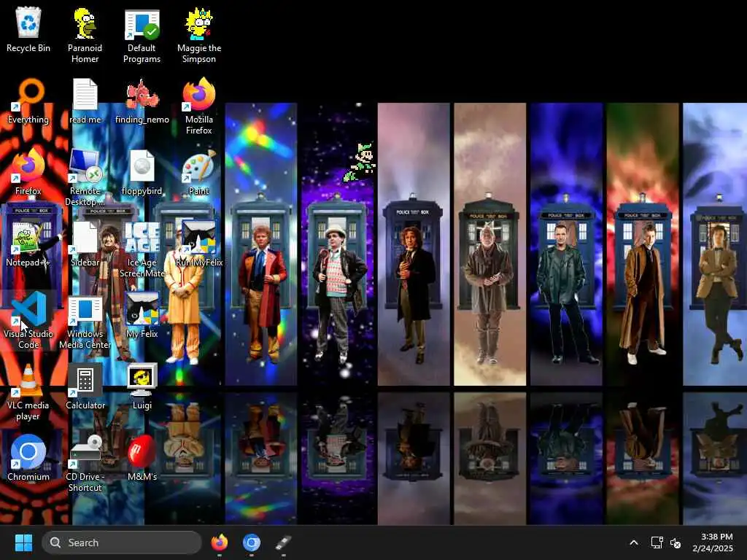Open the network status tray icon

[657, 542]
